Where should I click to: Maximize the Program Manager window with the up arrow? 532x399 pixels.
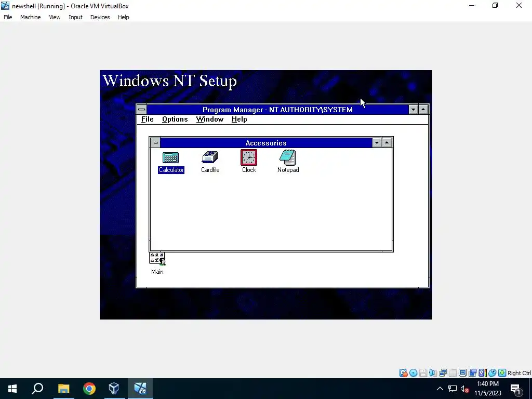[423, 110]
